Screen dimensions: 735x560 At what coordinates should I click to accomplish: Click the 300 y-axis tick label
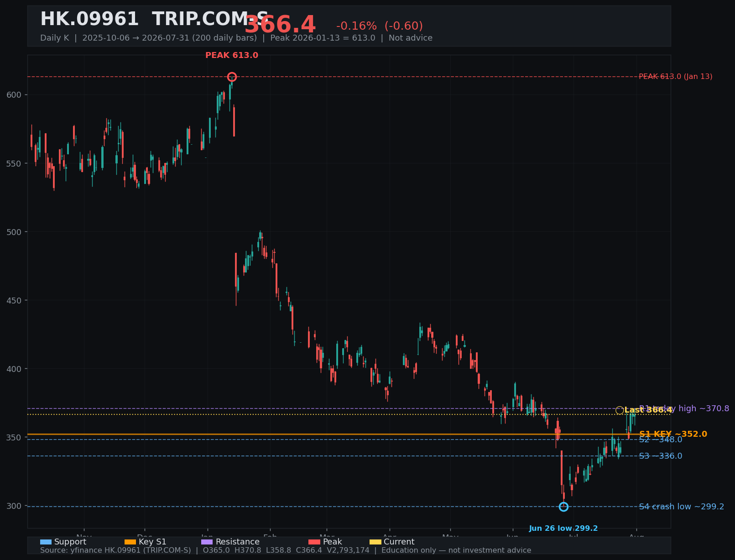(x=15, y=506)
